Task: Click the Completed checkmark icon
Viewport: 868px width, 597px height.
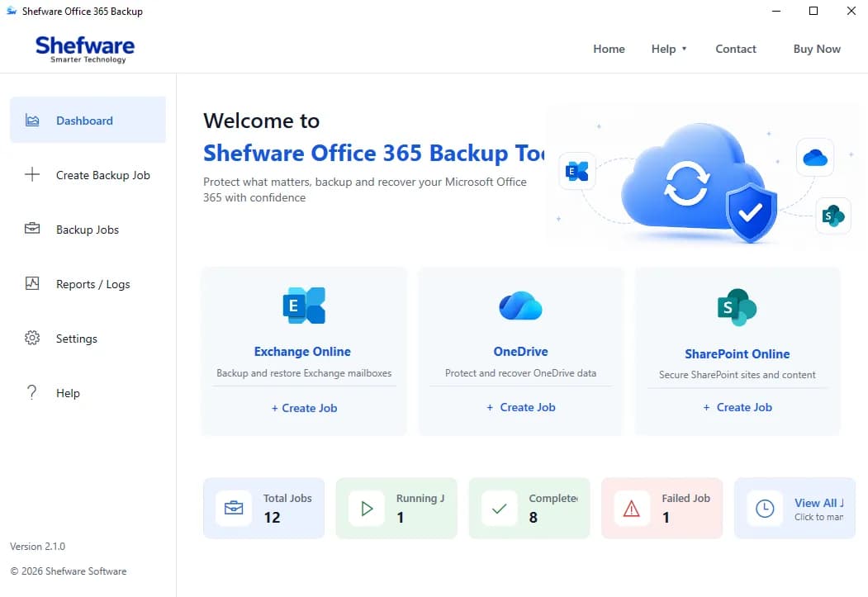Action: click(500, 508)
